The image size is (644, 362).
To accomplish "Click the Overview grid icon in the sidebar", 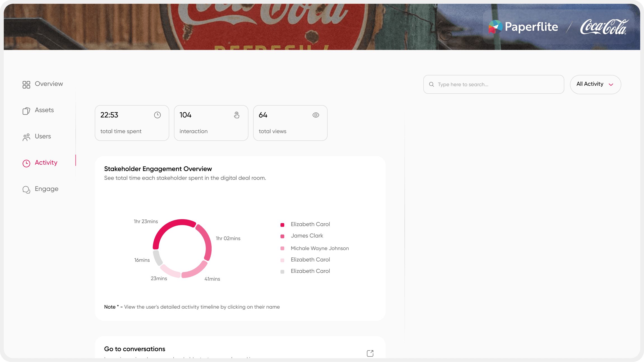I will pyautogui.click(x=26, y=84).
